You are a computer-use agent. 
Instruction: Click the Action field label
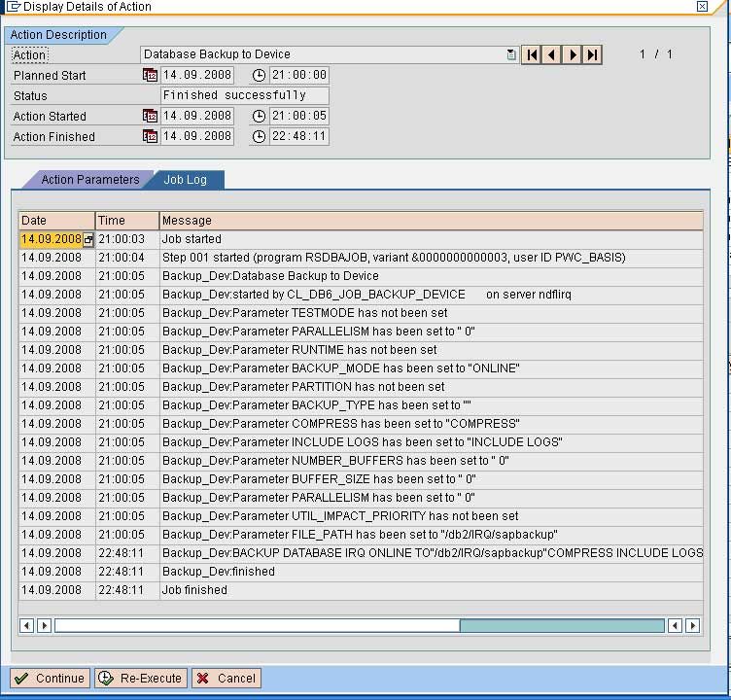point(29,55)
